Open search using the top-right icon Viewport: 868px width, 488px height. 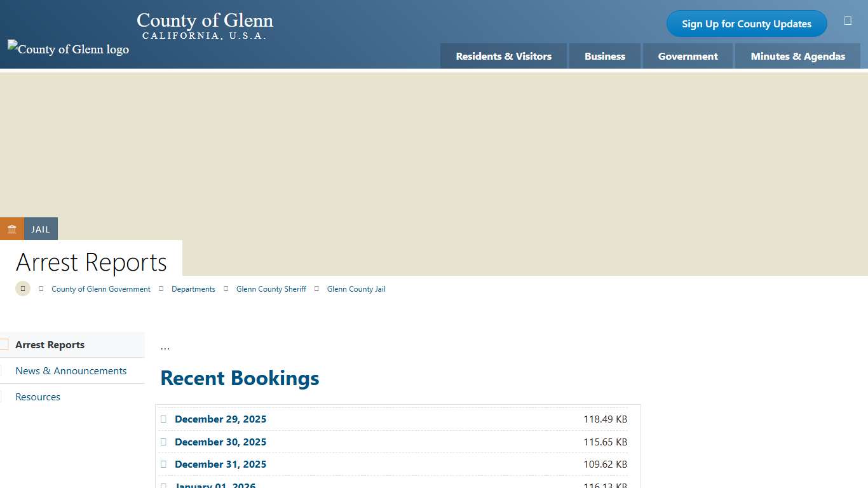(x=848, y=20)
